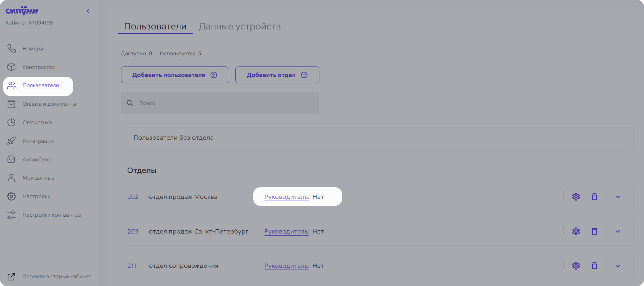Select the Пользователи tab
This screenshot has height=286, width=644.
[x=155, y=27]
